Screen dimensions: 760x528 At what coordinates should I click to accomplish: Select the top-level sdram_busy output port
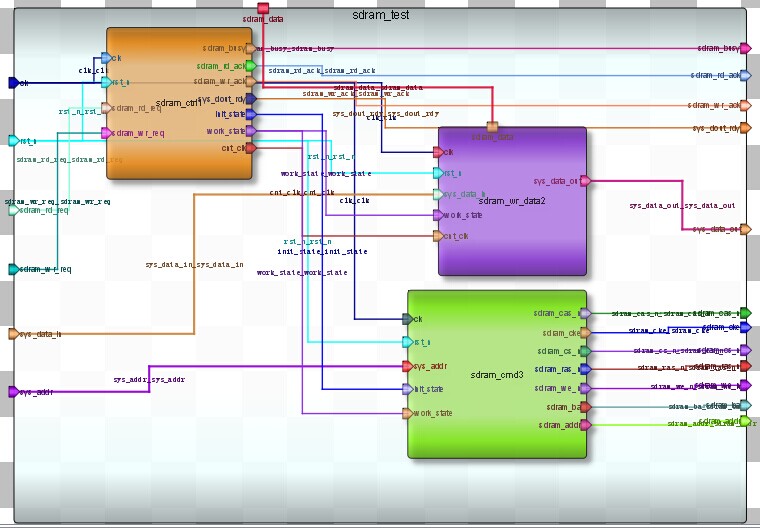click(x=745, y=48)
